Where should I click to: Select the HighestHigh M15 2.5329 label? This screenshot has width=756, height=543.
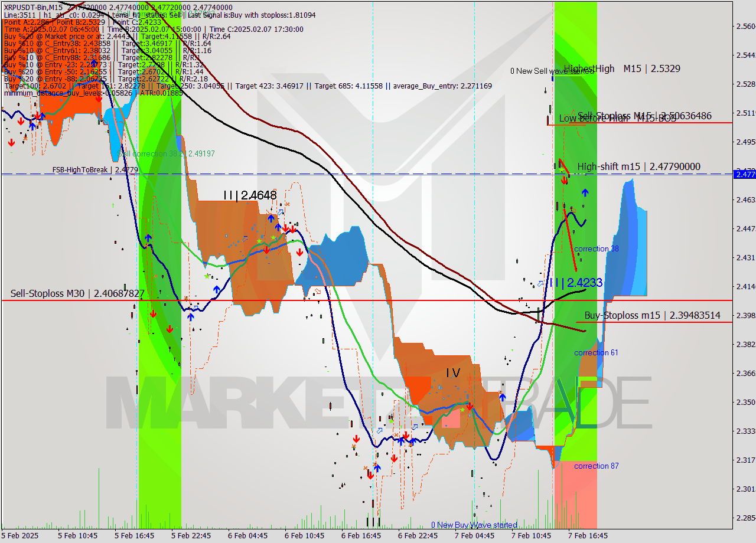tap(622, 69)
